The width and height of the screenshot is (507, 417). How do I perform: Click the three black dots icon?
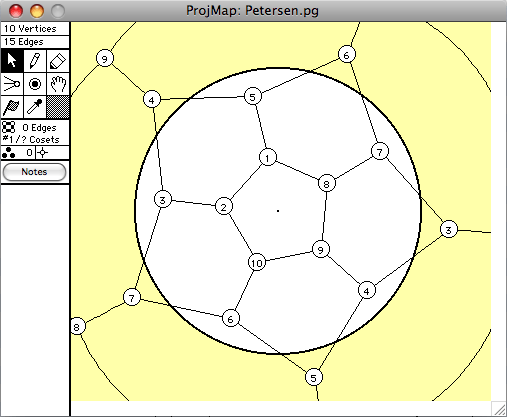point(8,153)
